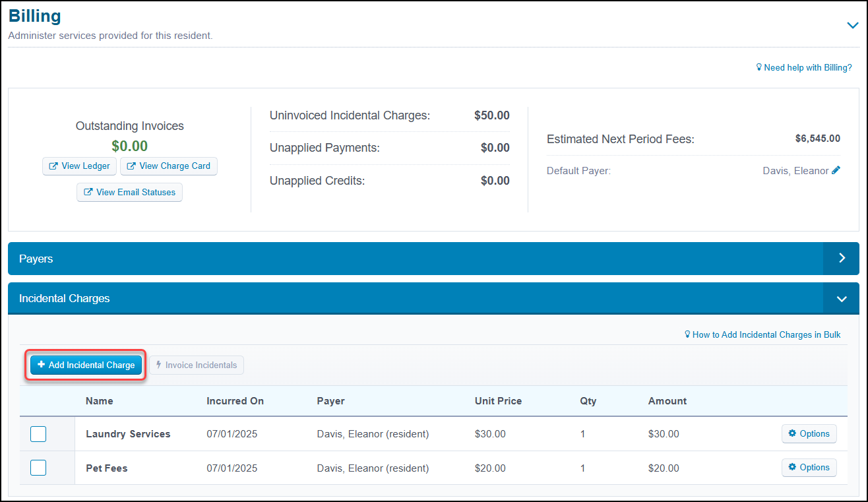Click the gear icon in Laundry Services Options
The height and width of the screenshot is (502, 868).
pyautogui.click(x=793, y=433)
